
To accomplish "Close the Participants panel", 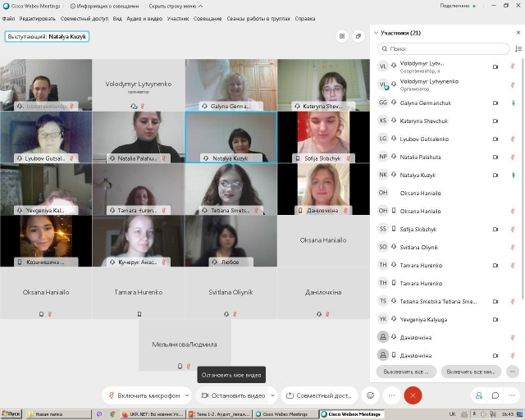I will (518, 33).
